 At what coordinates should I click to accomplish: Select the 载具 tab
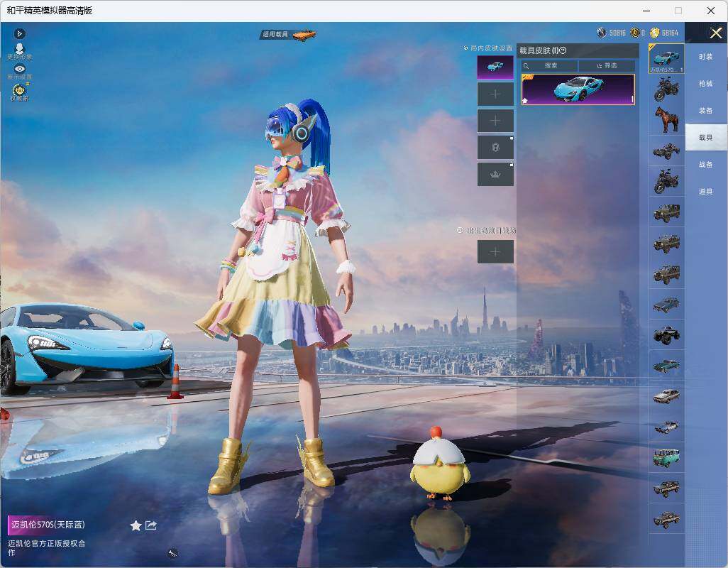coord(706,138)
